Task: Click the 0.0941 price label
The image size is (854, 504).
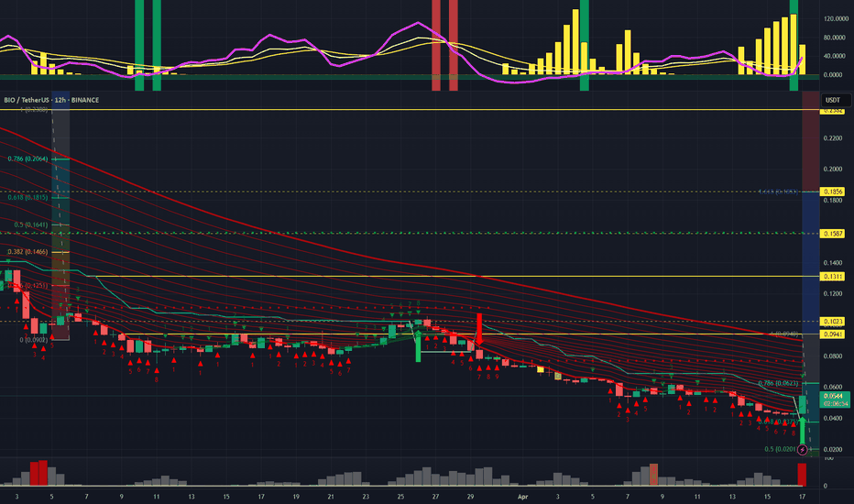Action: [833, 334]
